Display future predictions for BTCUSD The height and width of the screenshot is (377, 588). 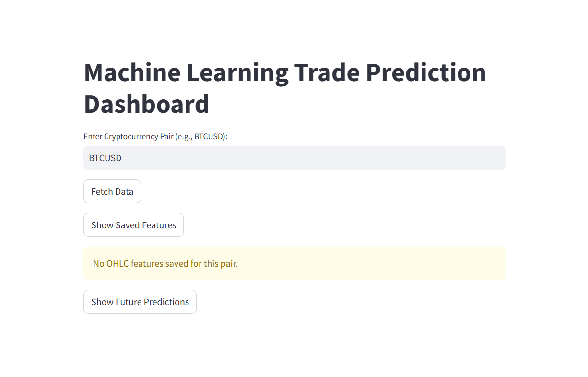(x=140, y=301)
